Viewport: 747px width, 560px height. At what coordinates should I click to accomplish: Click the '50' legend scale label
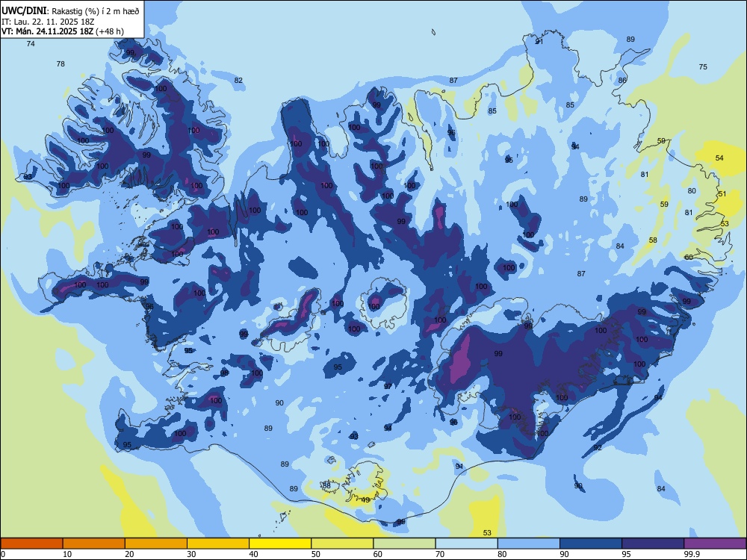pos(316,554)
